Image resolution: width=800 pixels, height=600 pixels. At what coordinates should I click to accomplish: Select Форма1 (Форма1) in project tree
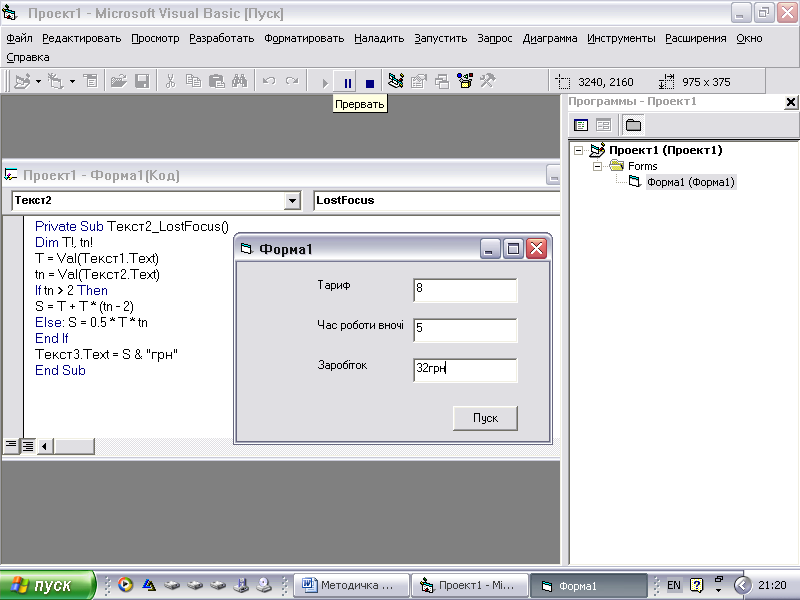pyautogui.click(x=690, y=182)
